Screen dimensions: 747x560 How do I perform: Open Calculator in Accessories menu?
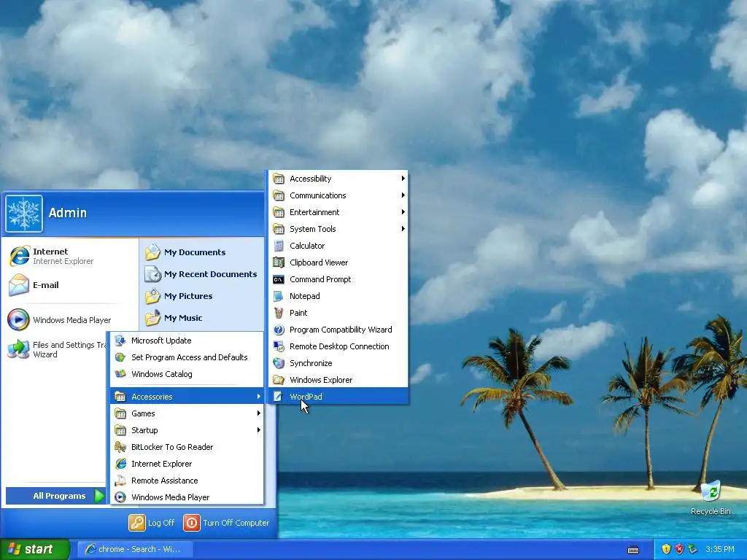click(x=338, y=245)
